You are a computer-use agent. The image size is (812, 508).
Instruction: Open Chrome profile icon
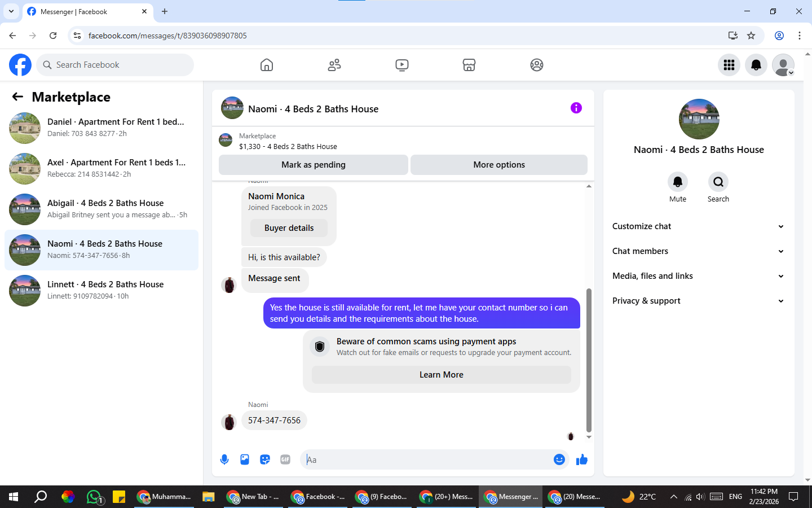779,36
